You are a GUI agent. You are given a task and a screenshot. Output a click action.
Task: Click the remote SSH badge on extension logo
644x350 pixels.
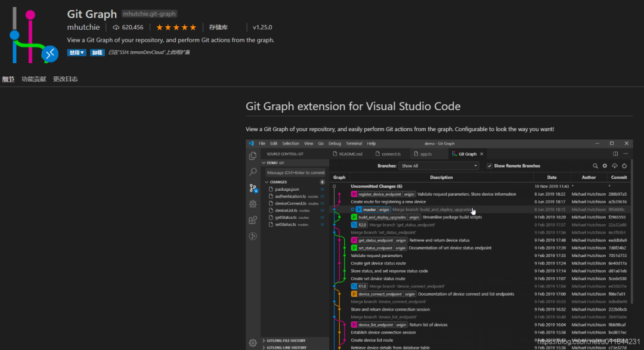click(x=50, y=54)
